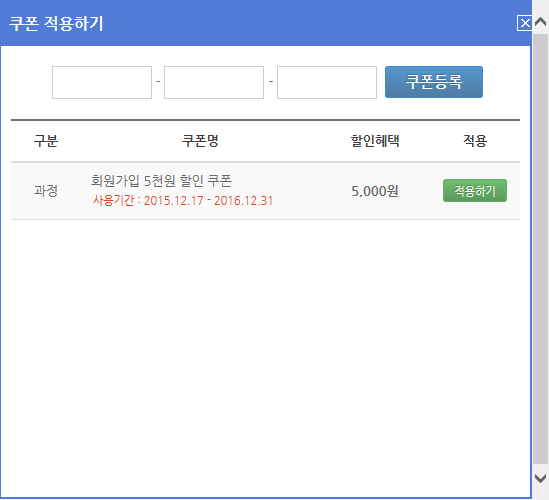
Task: Select the 회원가입 5천원 할인 쿠폰 name text
Action: (x=161, y=181)
